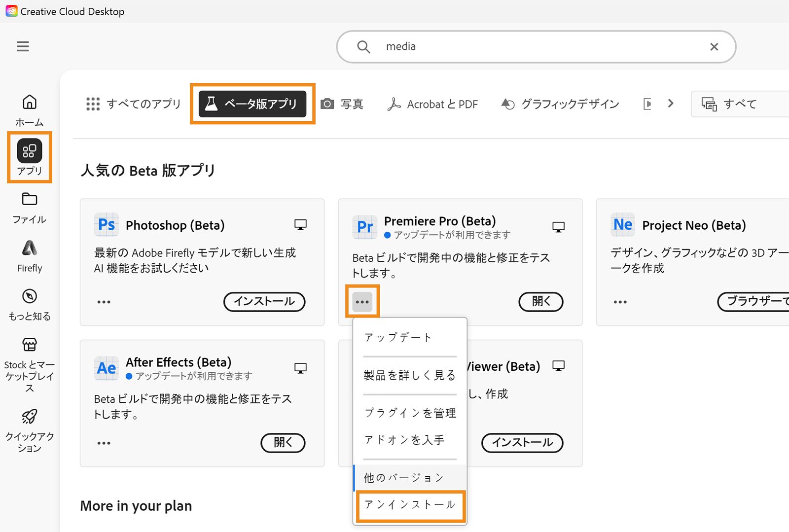Choose プラグインを管理 menu item
This screenshot has height=532, width=789.
pyautogui.click(x=410, y=413)
